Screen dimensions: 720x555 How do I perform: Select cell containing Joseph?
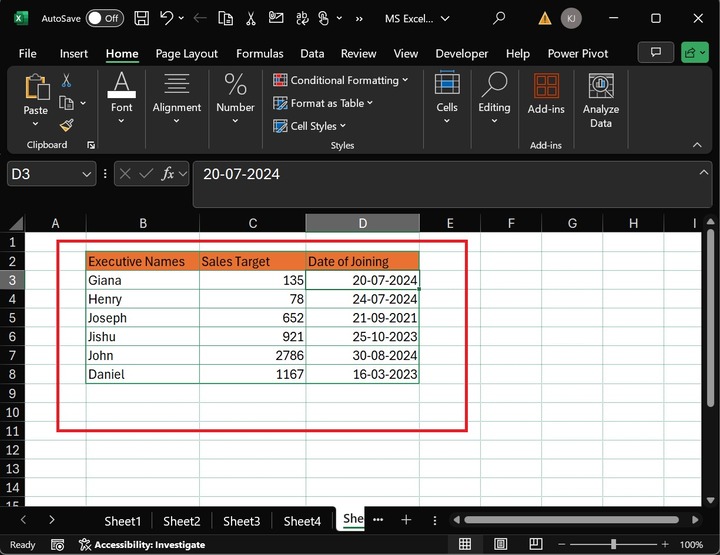142,318
